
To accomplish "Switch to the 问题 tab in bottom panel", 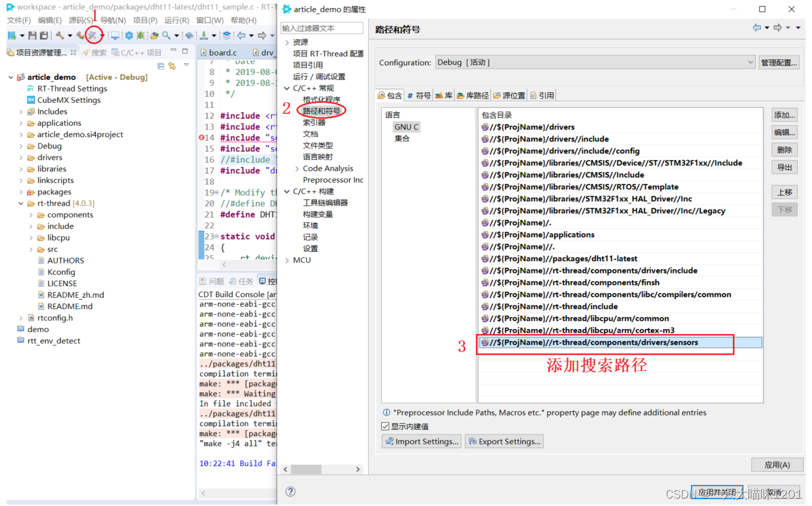I will pyautogui.click(x=212, y=282).
